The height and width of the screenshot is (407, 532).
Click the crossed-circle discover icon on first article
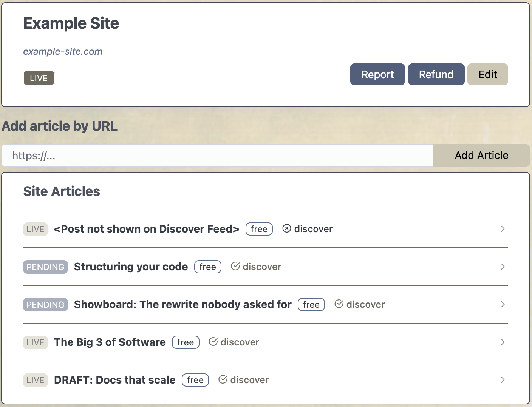click(x=287, y=228)
